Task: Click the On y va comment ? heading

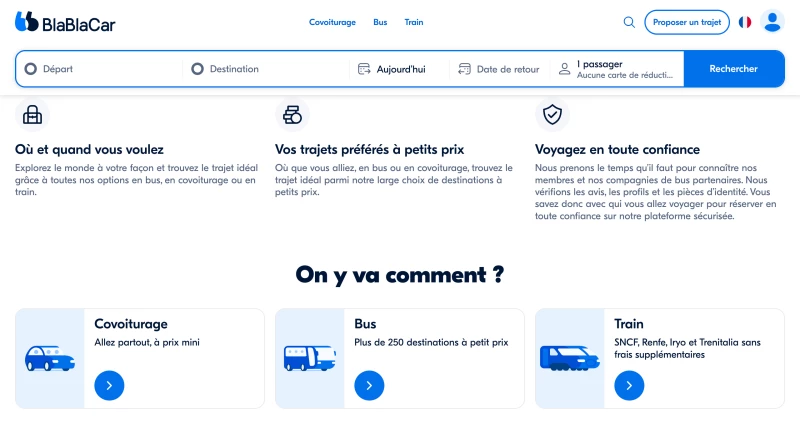Action: [400, 275]
